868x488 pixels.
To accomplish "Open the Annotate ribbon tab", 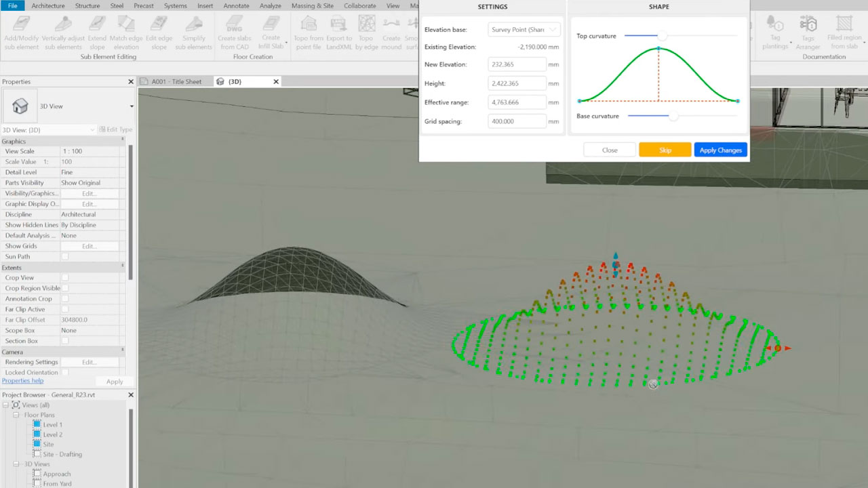I will click(x=237, y=5).
